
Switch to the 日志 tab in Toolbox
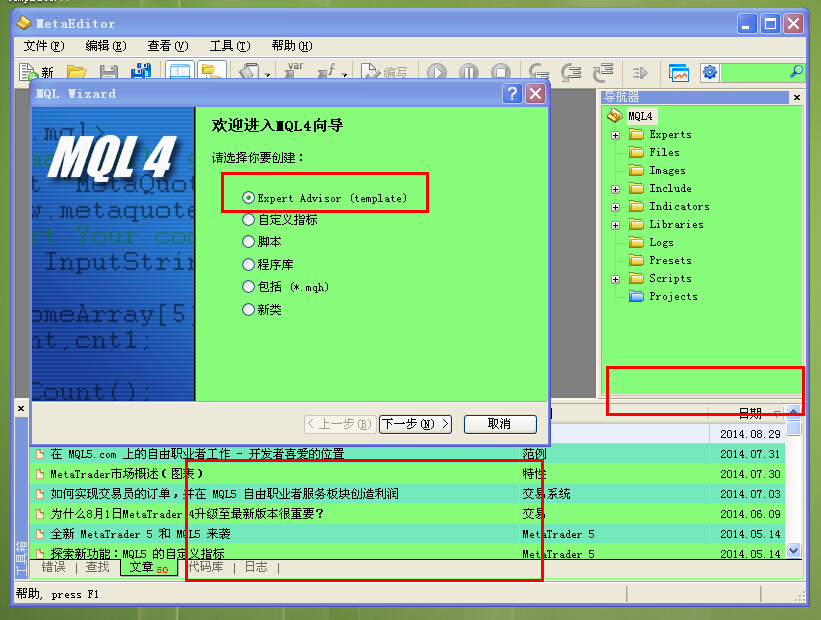click(256, 567)
